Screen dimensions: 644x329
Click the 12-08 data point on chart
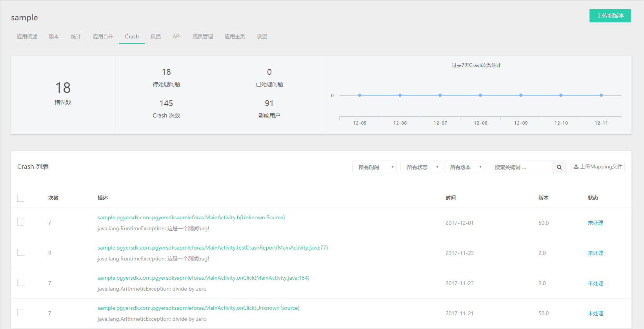[x=480, y=95]
